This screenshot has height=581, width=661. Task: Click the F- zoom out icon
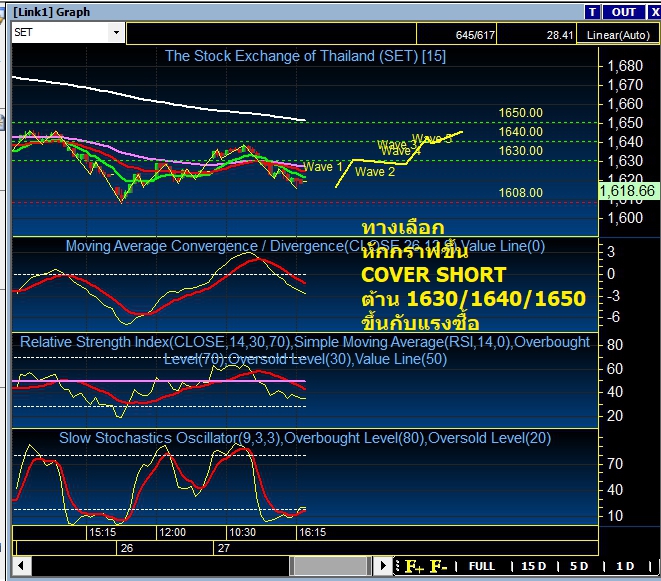438,566
